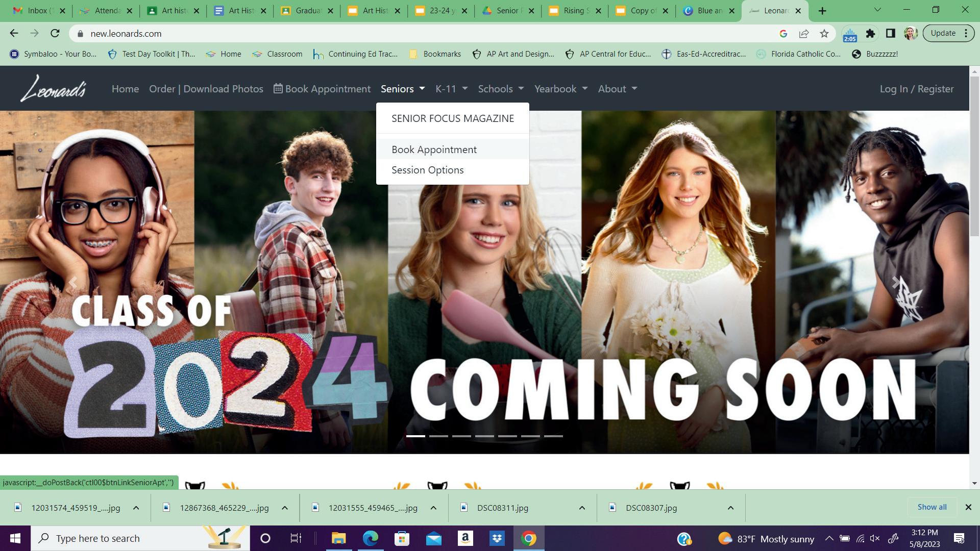Viewport: 980px width, 551px height.
Task: Open the Schools dropdown menu
Action: (x=500, y=89)
